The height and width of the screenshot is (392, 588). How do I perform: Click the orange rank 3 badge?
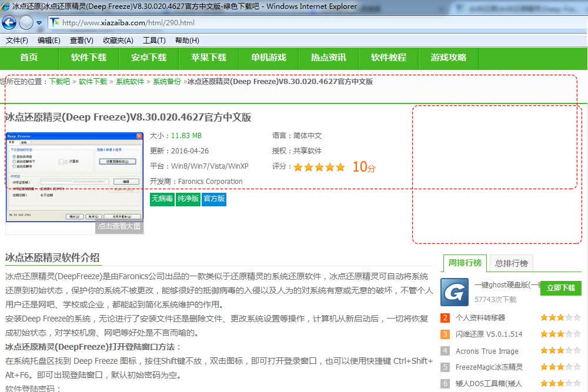[445, 334]
